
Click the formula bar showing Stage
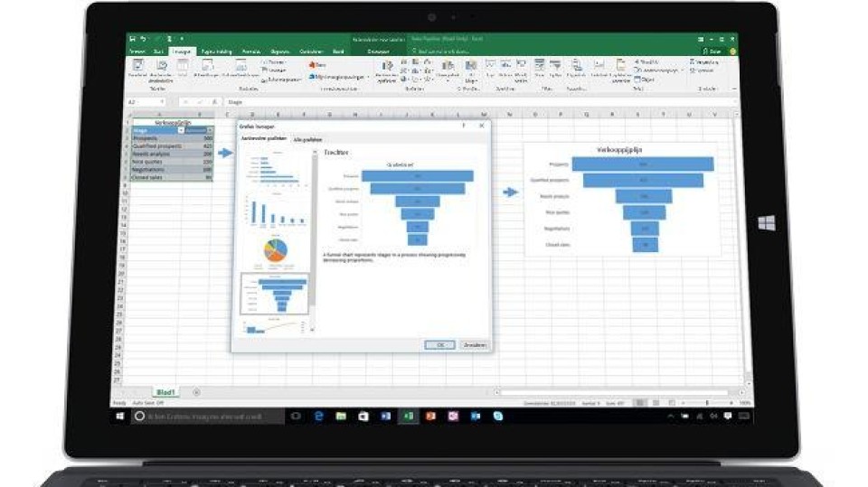482,102
